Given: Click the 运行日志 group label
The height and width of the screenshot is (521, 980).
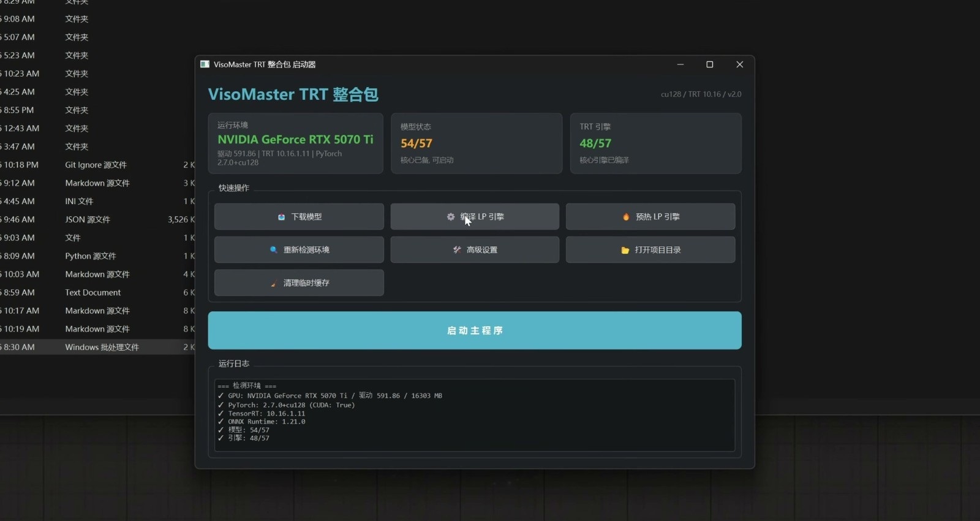Looking at the screenshot, I should click(234, 363).
